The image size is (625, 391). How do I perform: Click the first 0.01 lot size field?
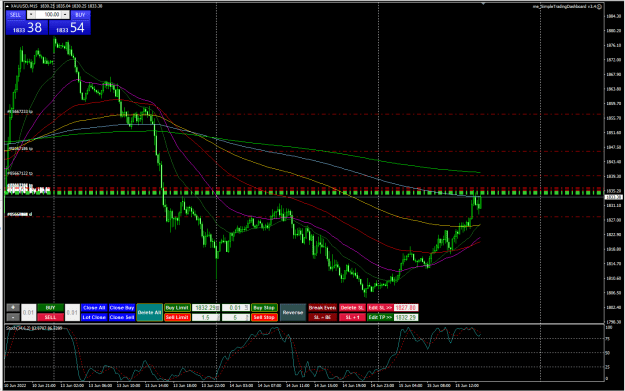click(29, 312)
